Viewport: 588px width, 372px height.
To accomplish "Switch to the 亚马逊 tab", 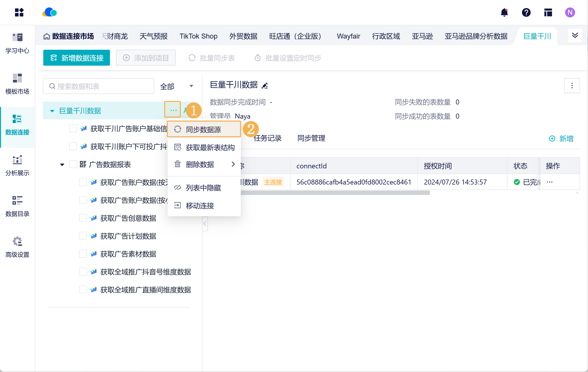I will pos(422,36).
